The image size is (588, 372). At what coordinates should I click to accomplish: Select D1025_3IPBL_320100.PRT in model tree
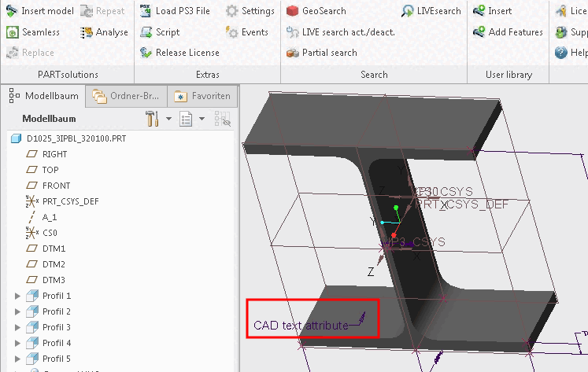click(76, 138)
